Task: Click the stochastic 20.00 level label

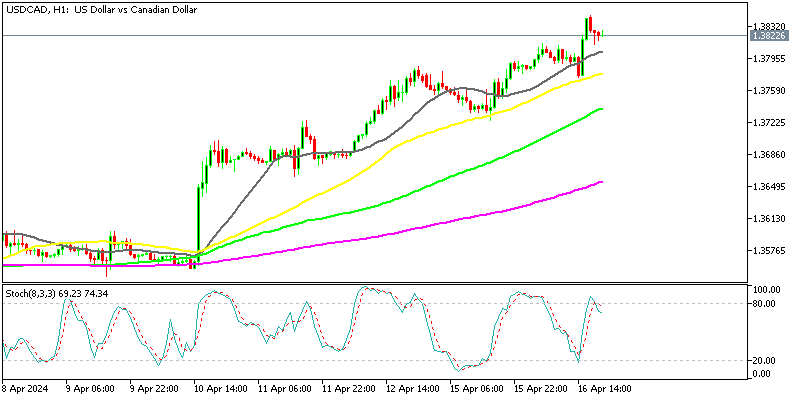Action: pos(765,360)
